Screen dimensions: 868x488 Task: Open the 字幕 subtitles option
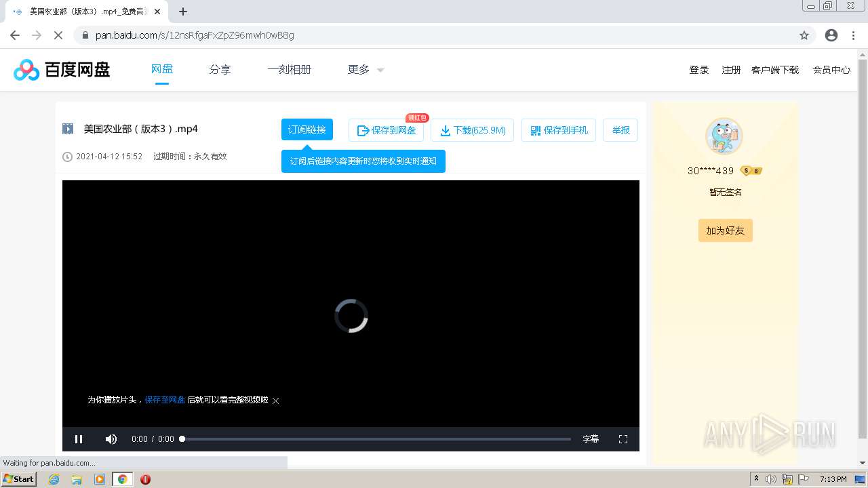[x=591, y=439]
